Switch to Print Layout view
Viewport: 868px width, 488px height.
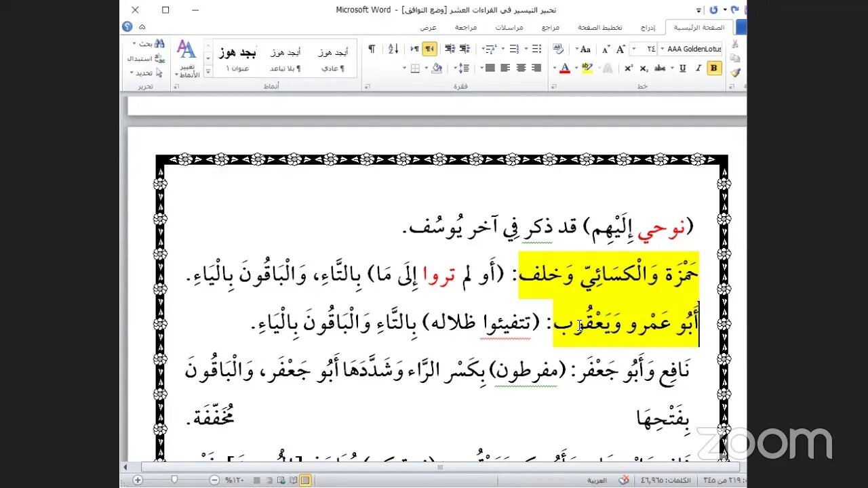304,480
